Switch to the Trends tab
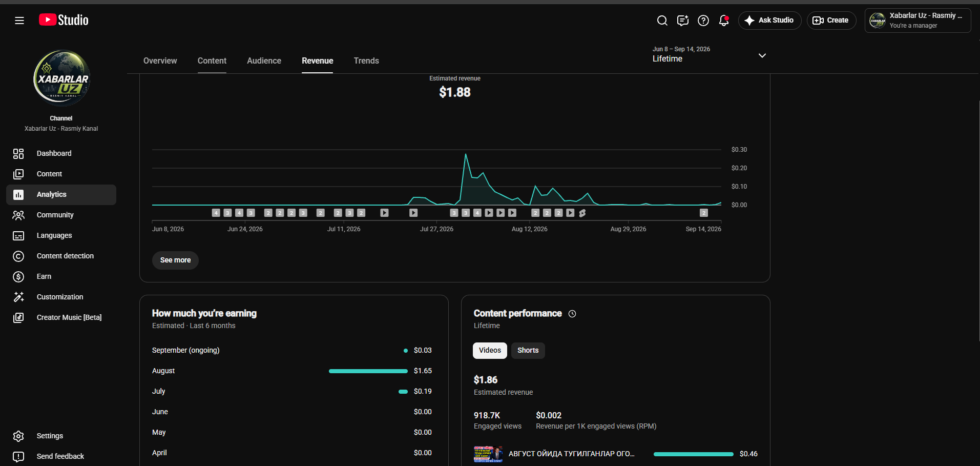980x466 pixels. (x=366, y=60)
